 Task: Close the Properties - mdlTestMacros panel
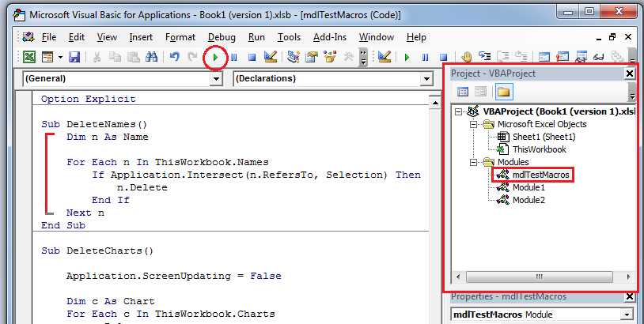point(629,296)
